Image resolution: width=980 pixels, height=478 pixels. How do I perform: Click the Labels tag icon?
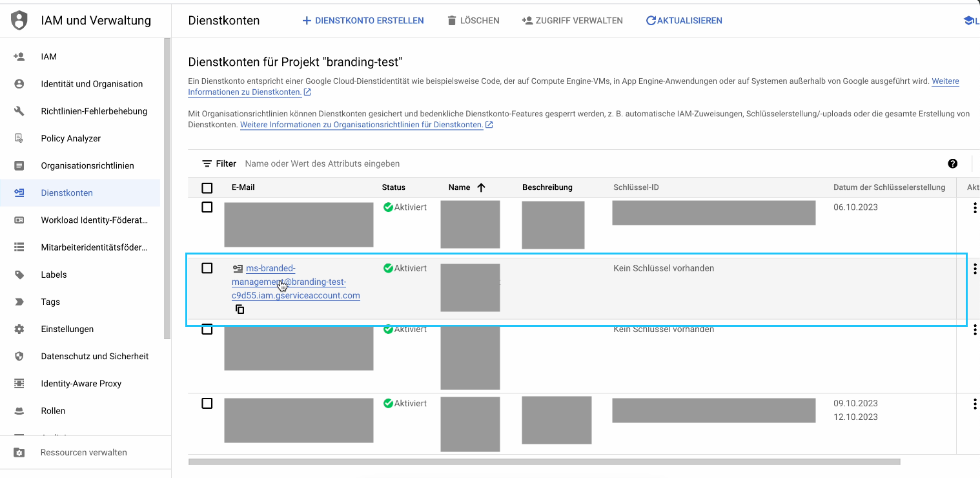tap(19, 275)
